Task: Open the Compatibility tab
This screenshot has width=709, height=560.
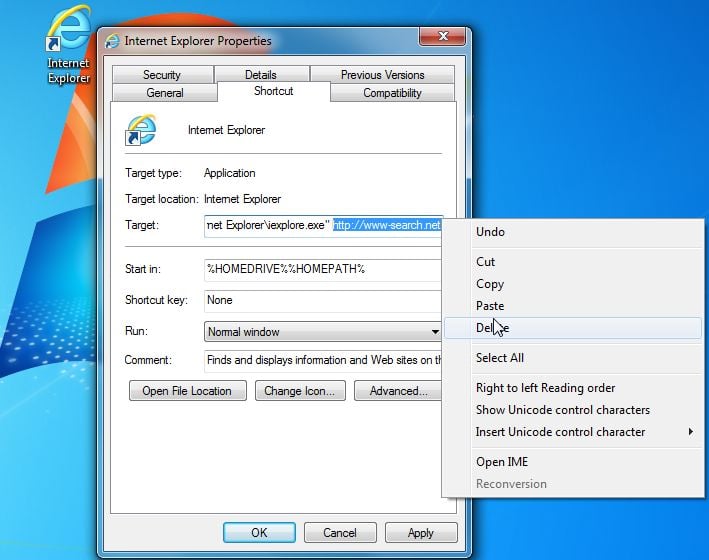Action: tap(392, 93)
